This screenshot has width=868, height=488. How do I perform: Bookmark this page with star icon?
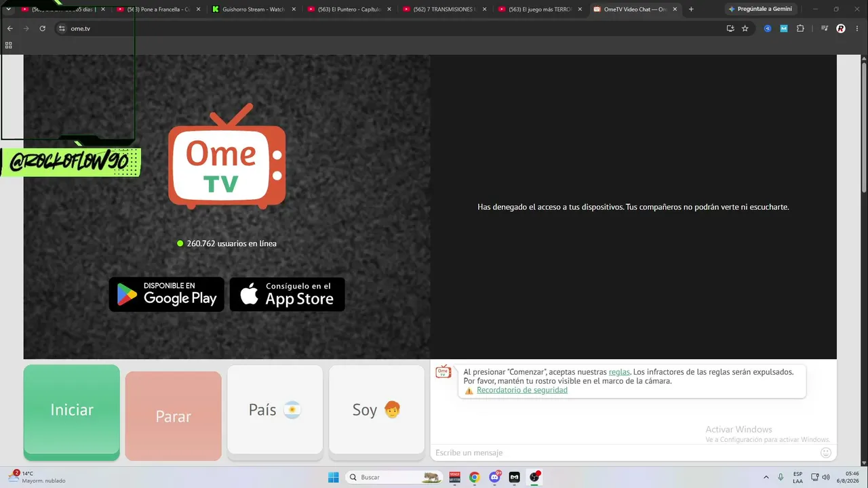coord(745,28)
